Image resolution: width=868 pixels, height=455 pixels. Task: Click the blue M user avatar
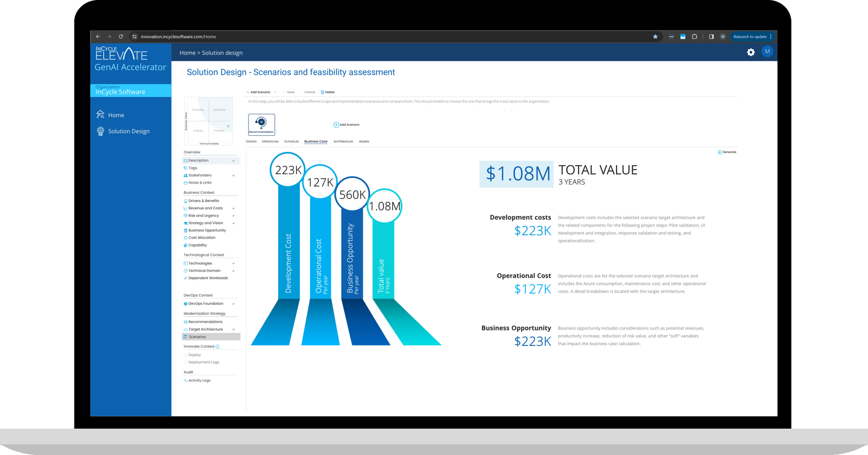click(767, 51)
